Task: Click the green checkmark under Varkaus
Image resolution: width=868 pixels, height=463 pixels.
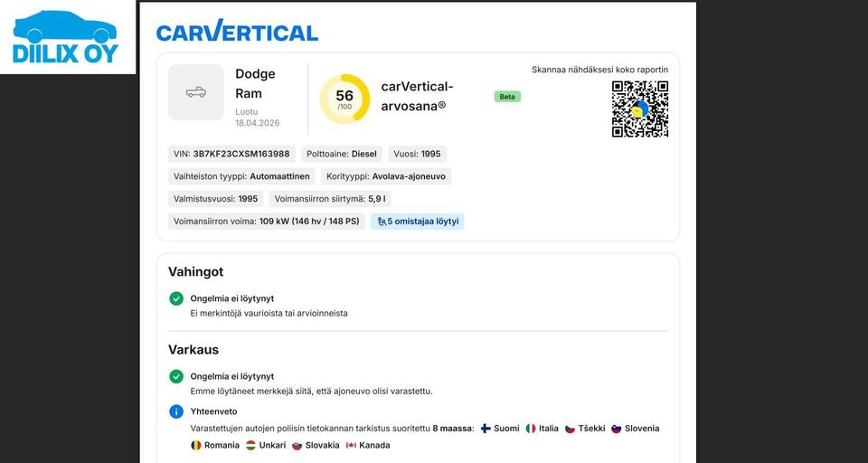Action: (x=176, y=376)
